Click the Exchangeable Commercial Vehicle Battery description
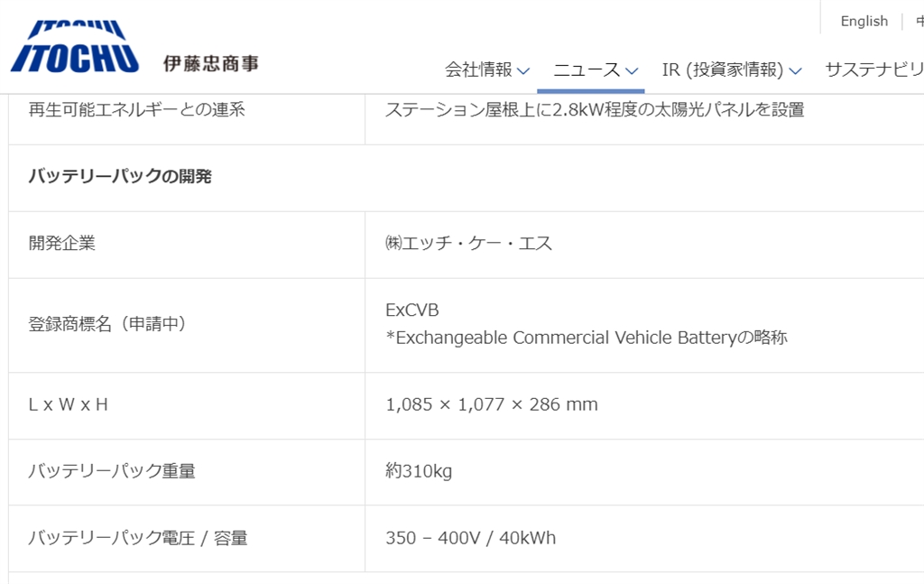 (x=587, y=338)
